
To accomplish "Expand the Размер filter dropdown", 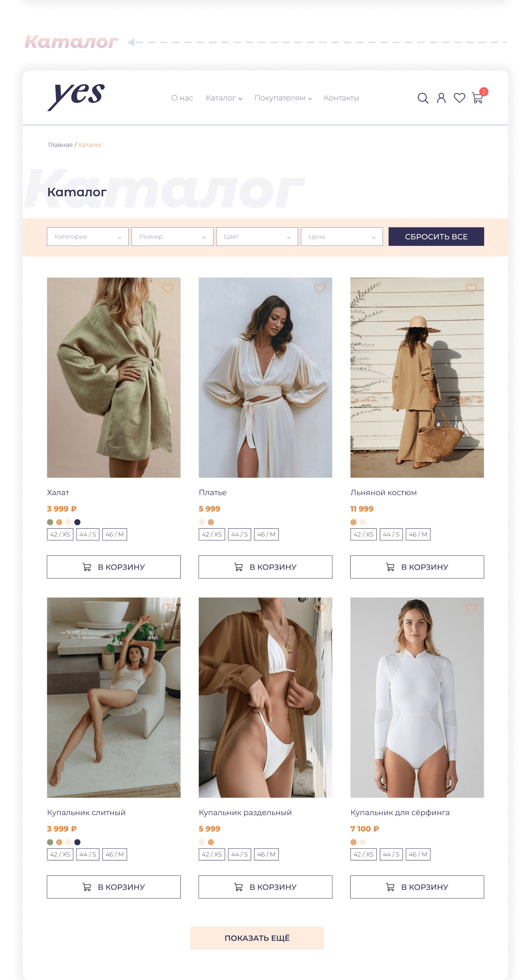I will (x=173, y=237).
